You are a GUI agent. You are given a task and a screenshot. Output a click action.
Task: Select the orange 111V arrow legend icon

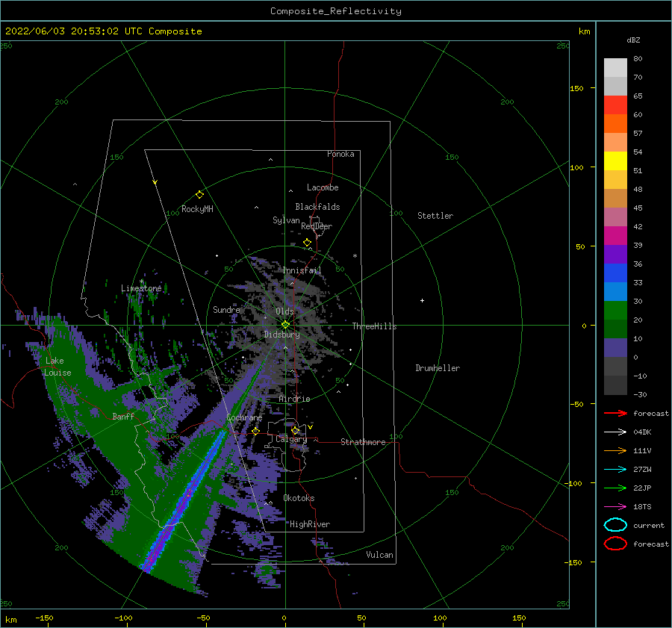(615, 450)
